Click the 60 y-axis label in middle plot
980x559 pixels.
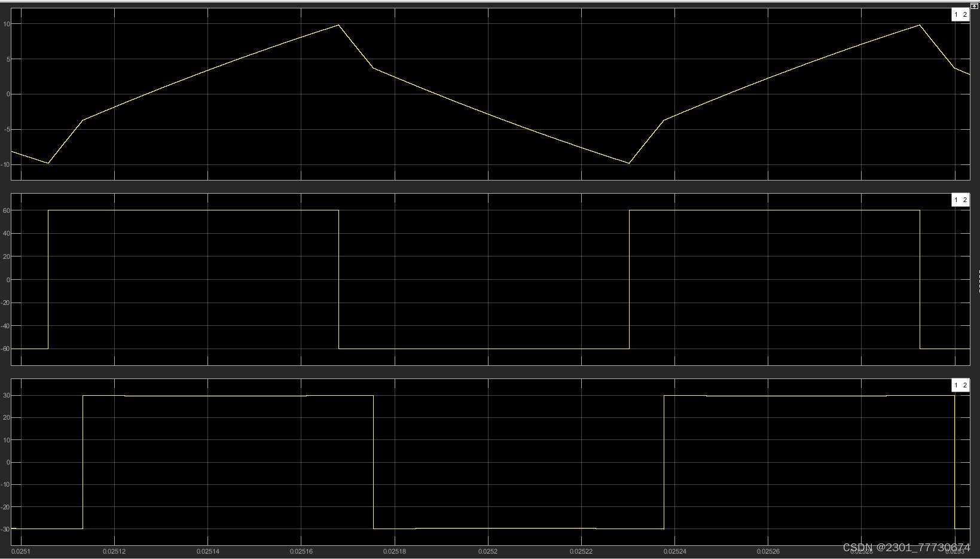tap(7, 210)
